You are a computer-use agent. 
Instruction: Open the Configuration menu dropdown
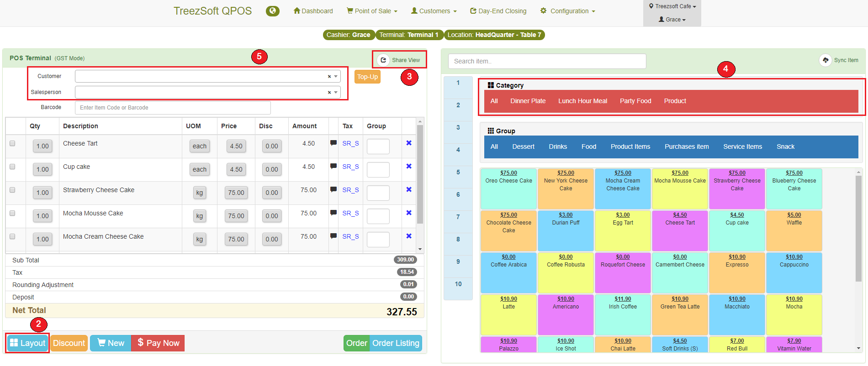pyautogui.click(x=568, y=11)
